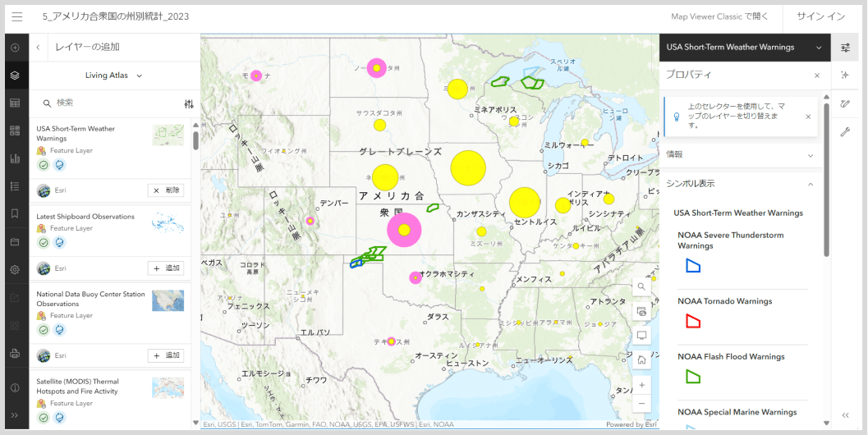Click the Powered by Esri attribution
The image size is (868, 435).
[x=631, y=424]
